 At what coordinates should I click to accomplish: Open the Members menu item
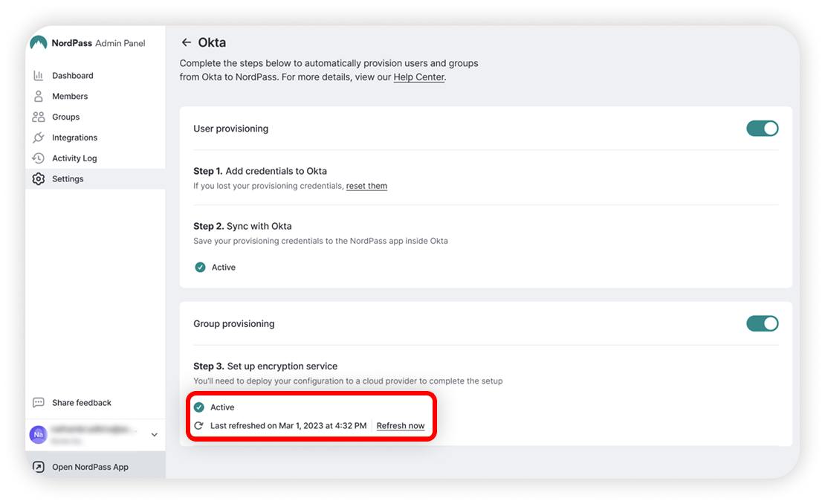point(95,97)
